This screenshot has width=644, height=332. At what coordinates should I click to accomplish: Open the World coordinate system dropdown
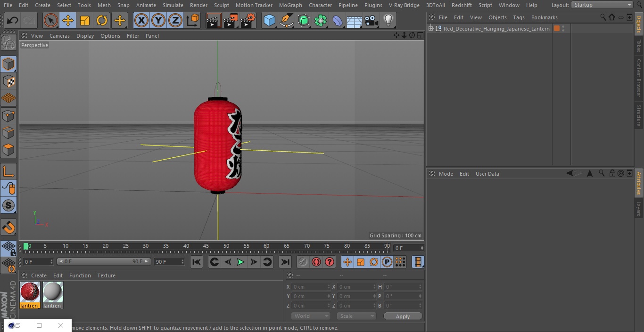coord(310,316)
